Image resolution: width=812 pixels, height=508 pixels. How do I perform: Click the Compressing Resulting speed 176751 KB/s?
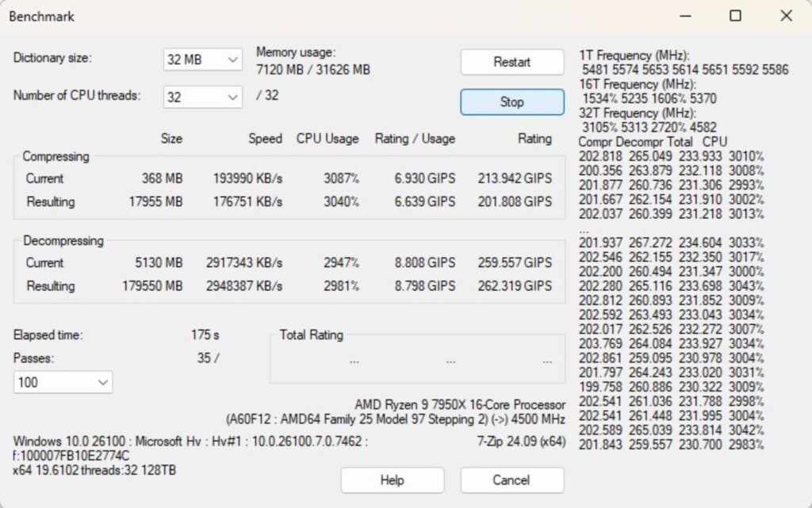247,202
